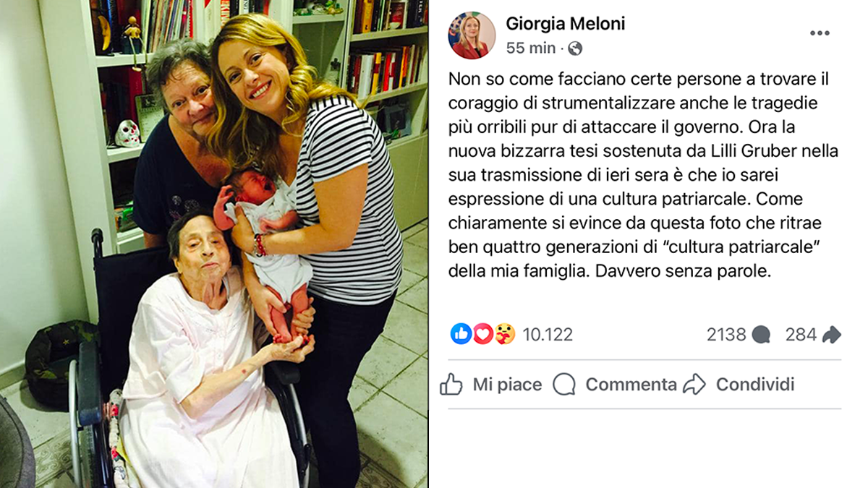This screenshot has height=488, width=868.
Task: Click the public globe visibility icon
Action: click(575, 48)
